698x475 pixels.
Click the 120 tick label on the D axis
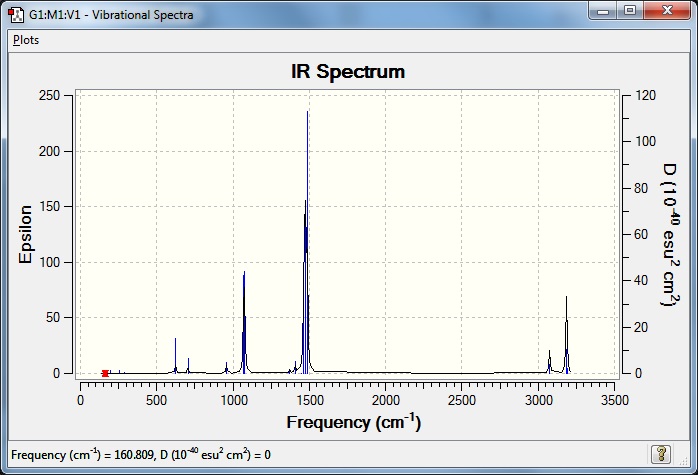click(645, 95)
